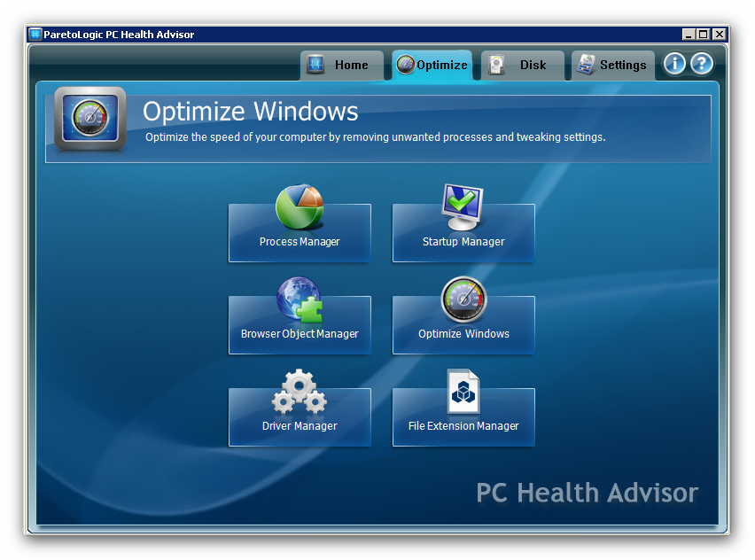This screenshot has width=755, height=560.
Task: Open Browser Object Manager button
Action: click(300, 325)
